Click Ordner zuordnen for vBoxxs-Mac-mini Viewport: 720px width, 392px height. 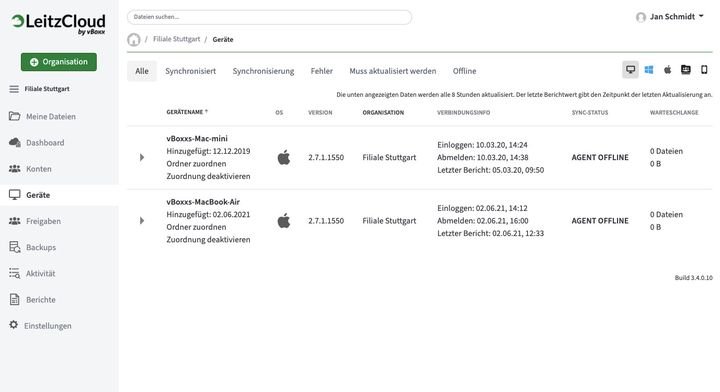[196, 164]
